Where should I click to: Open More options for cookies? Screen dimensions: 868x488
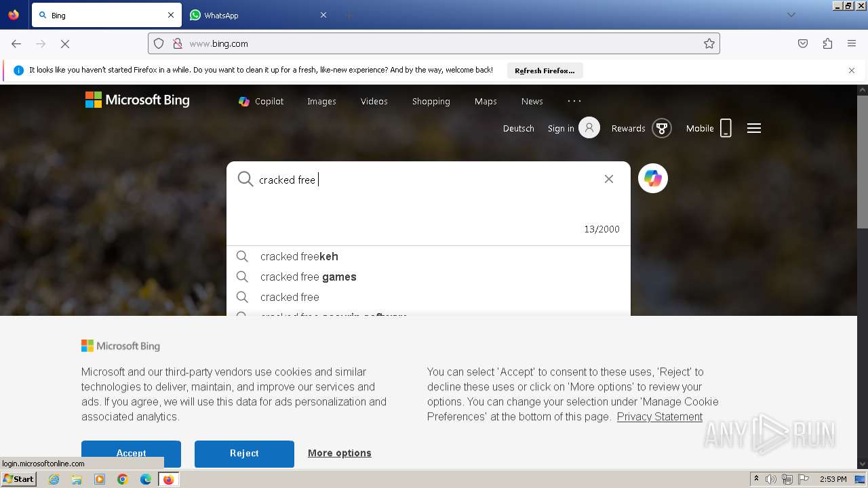click(x=340, y=453)
